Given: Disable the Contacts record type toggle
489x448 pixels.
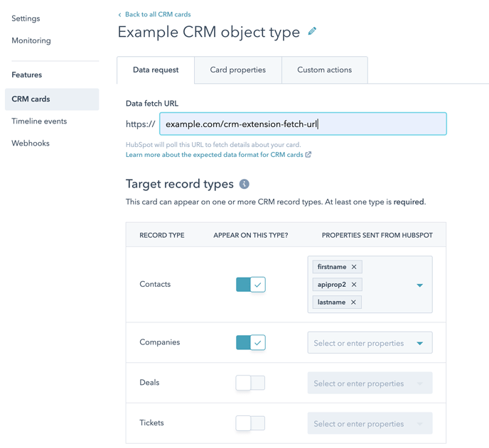Looking at the screenshot, I should [250, 285].
